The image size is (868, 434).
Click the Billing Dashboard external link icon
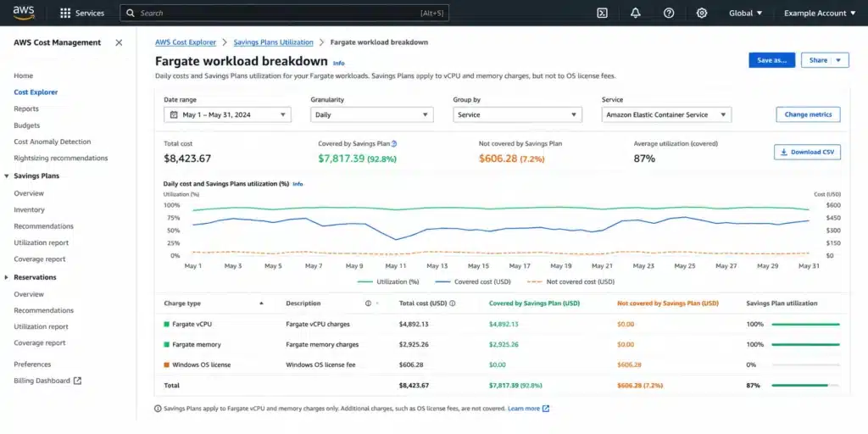[x=77, y=381]
